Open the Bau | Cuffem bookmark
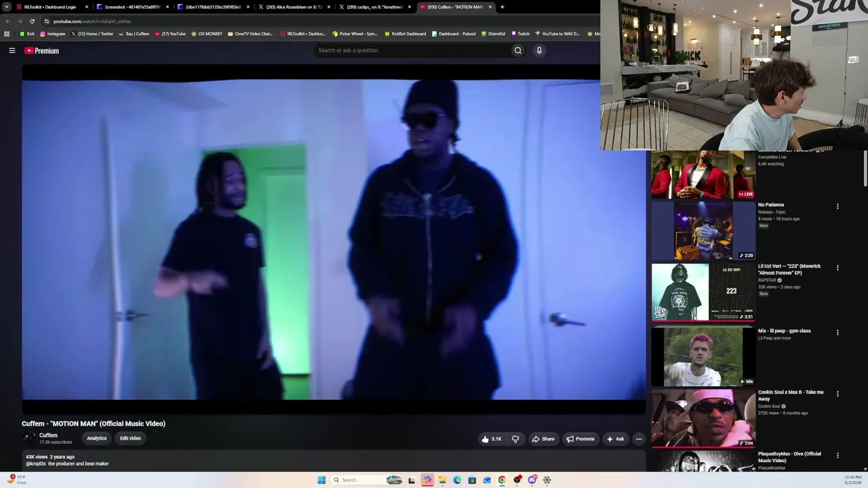The image size is (868, 488). coord(134,34)
